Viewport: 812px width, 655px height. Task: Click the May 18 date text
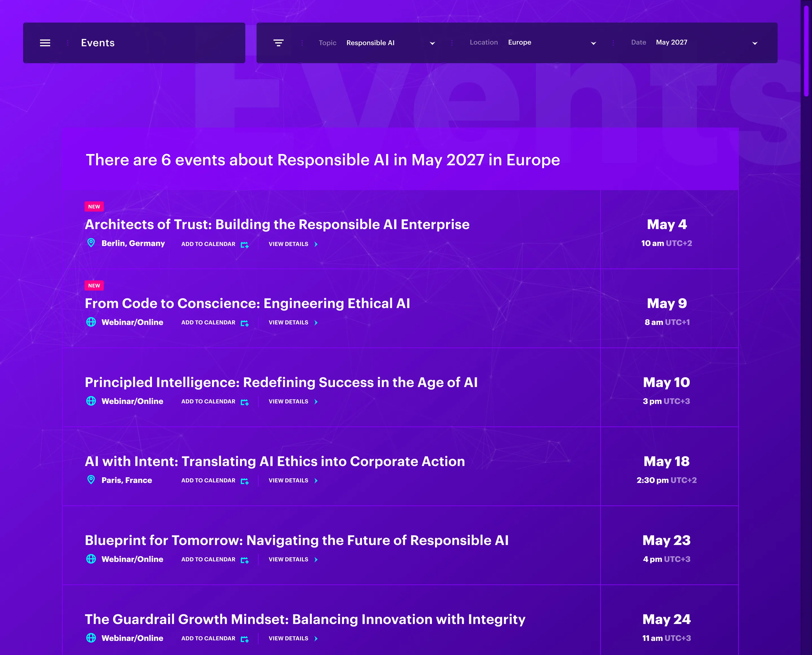[667, 461]
